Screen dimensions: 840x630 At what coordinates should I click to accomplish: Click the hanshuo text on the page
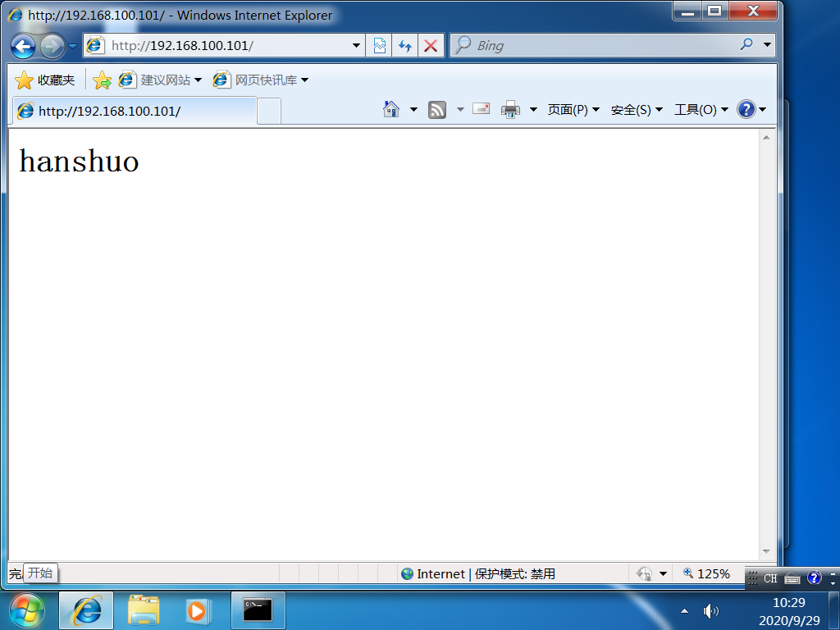pos(80,161)
